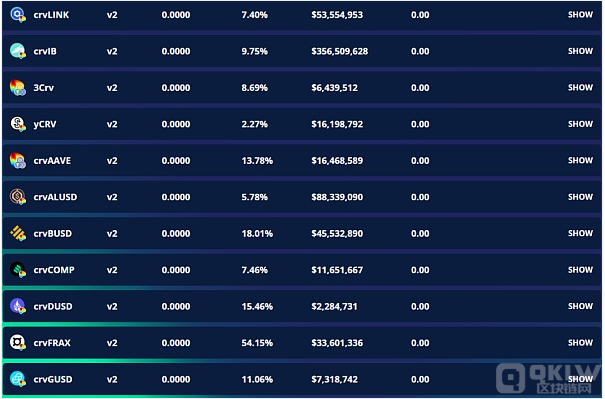Click the crvGUSD vault token icon
Screen dimensions: 605x399
[18, 379]
